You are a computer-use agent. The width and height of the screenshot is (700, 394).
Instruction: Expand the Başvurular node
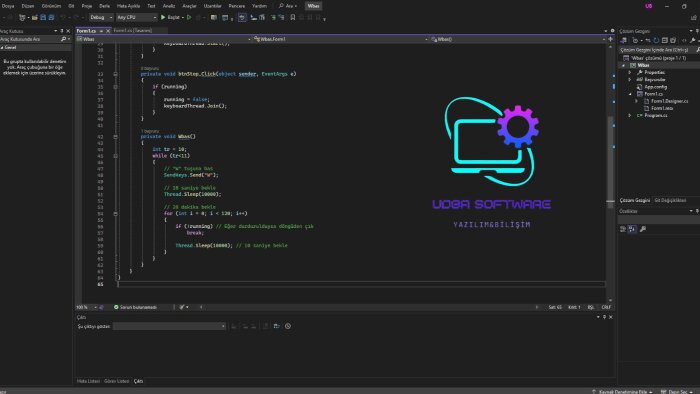(x=630, y=79)
